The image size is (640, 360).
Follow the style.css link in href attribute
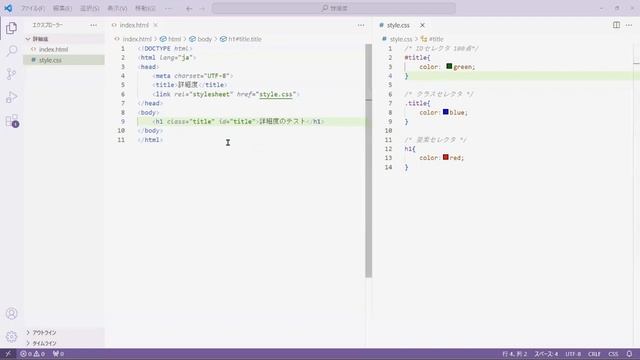point(276,94)
